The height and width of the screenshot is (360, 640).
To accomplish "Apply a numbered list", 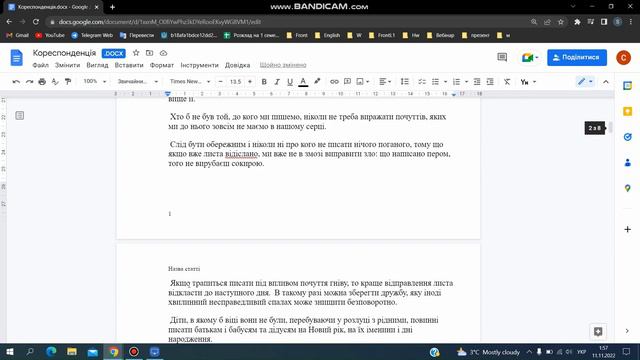I will pos(456,82).
